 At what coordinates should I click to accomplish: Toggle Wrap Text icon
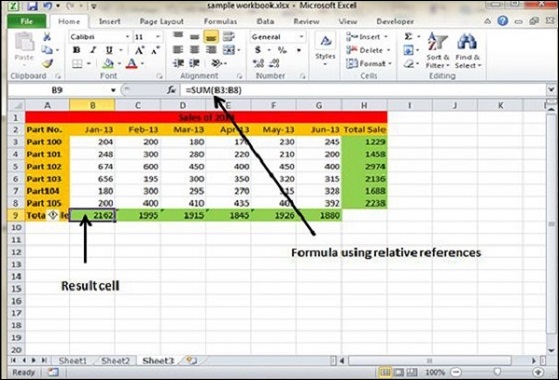[228, 36]
